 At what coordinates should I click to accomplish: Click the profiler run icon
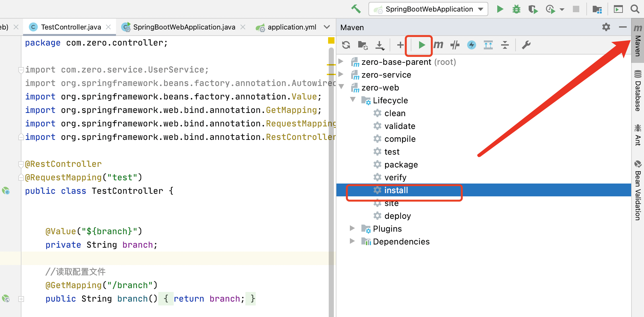point(550,9)
